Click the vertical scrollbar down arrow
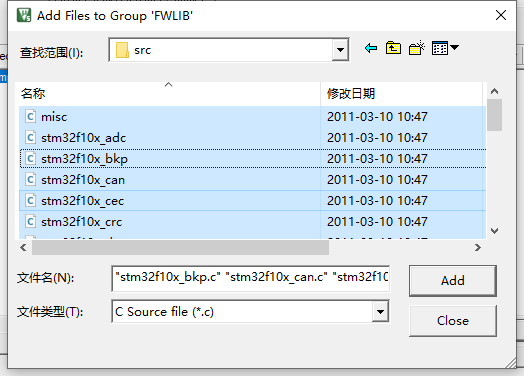 tap(495, 231)
